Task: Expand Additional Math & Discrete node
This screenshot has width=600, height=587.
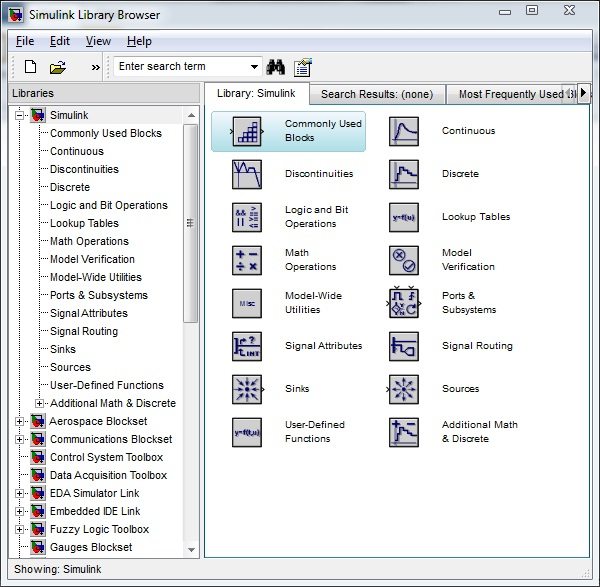Action: [x=40, y=404]
